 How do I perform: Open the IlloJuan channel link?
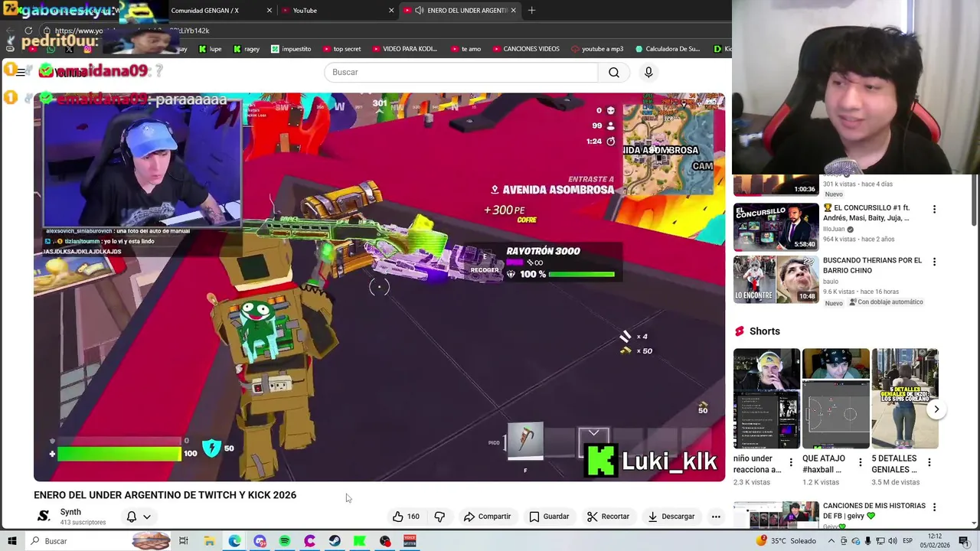click(833, 229)
